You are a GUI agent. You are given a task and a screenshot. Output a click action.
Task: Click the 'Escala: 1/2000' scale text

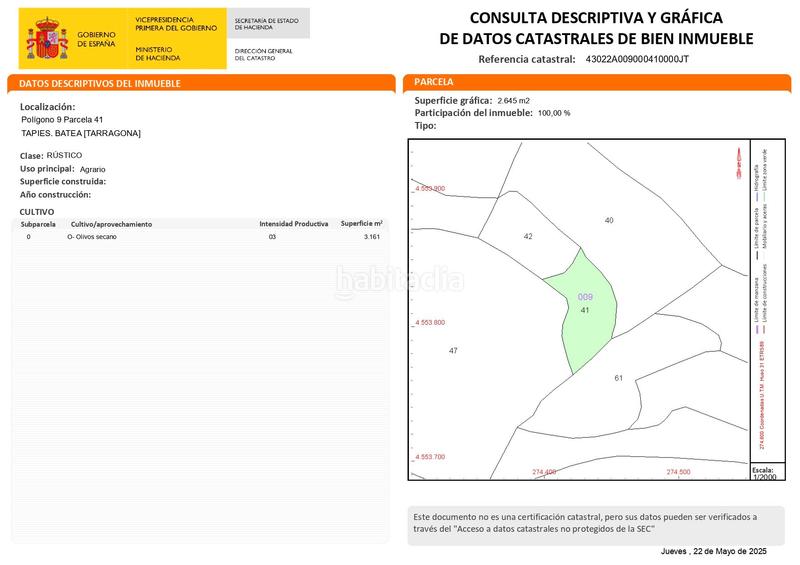tap(764, 473)
